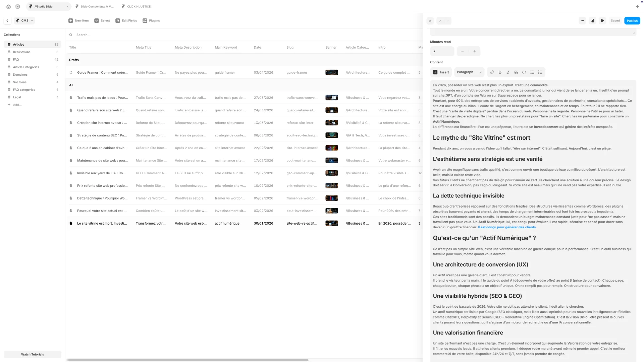Decrease the Minutes read value

[x=463, y=51]
